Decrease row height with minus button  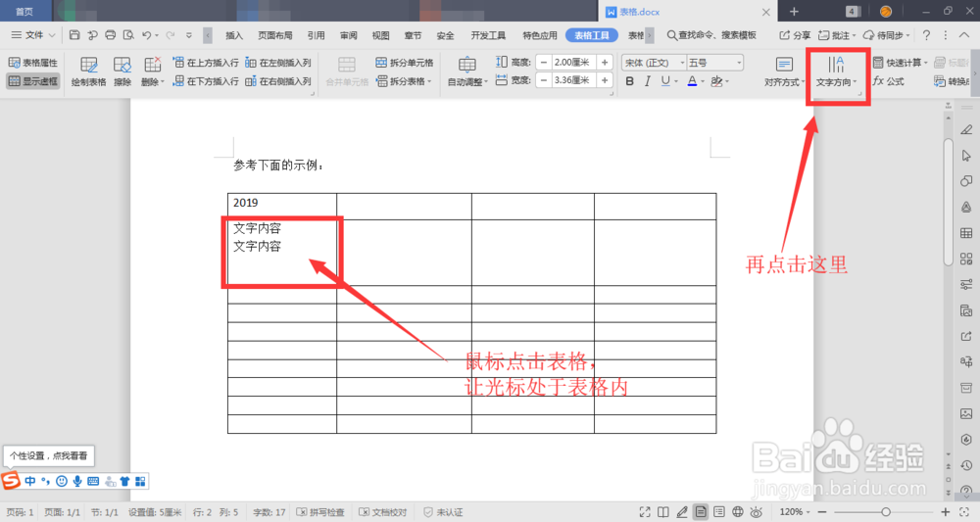544,63
